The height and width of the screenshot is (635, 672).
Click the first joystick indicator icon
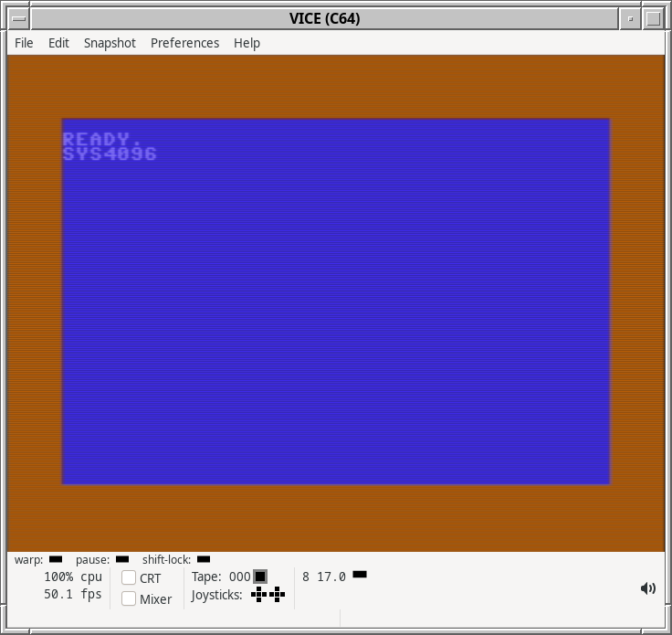259,594
